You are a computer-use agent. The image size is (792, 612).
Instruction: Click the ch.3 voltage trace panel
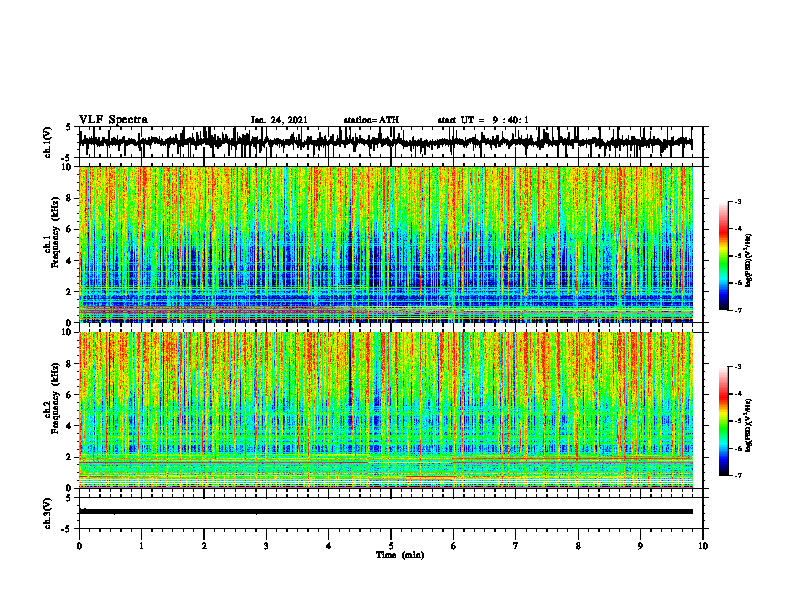[x=390, y=513]
